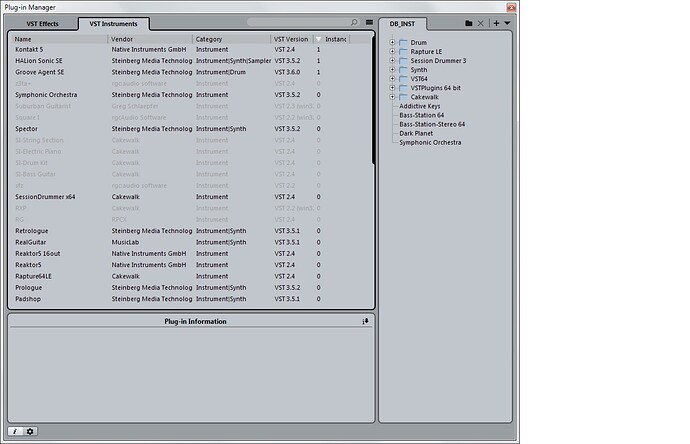Expand the Session Drummer 3 folder

392,61
